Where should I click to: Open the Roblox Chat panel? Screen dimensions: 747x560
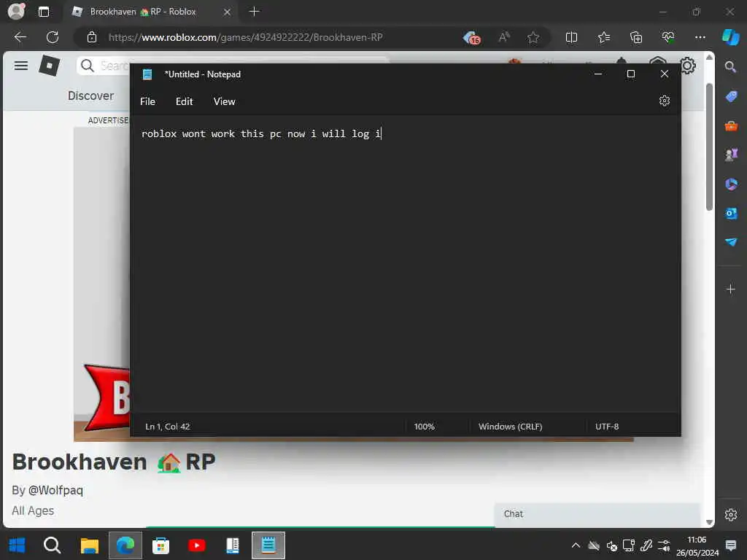597,514
